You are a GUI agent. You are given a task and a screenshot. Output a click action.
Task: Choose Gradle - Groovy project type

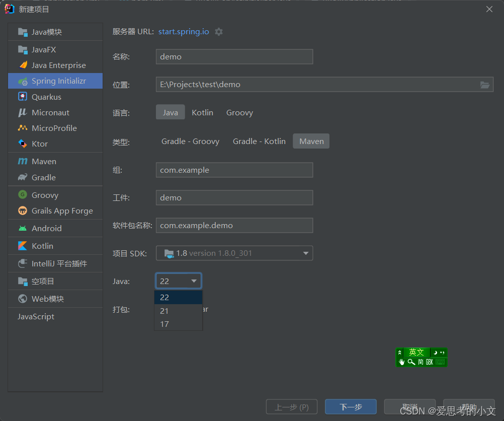[x=190, y=142]
